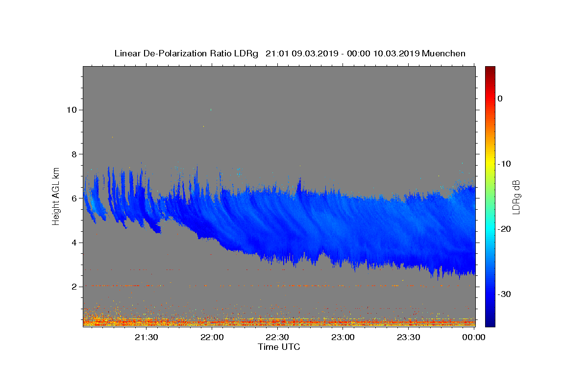Viewport: 588px width, 392px height.
Task: Click the height axis value 10
Action: pos(71,110)
